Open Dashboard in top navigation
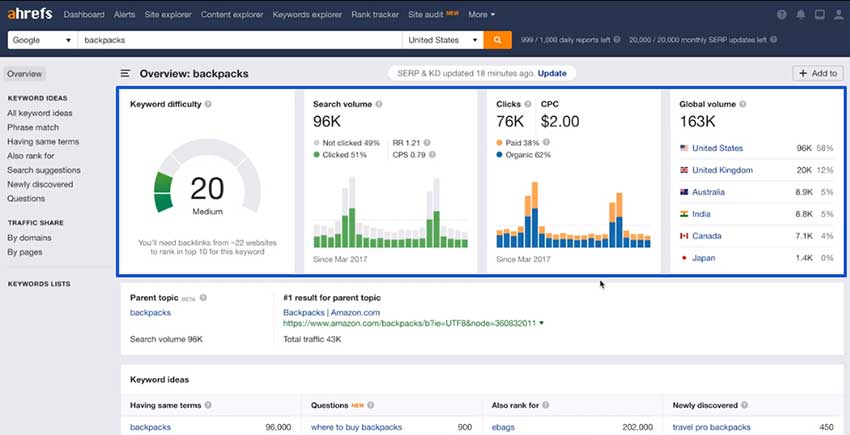The height and width of the screenshot is (435, 850). [84, 15]
